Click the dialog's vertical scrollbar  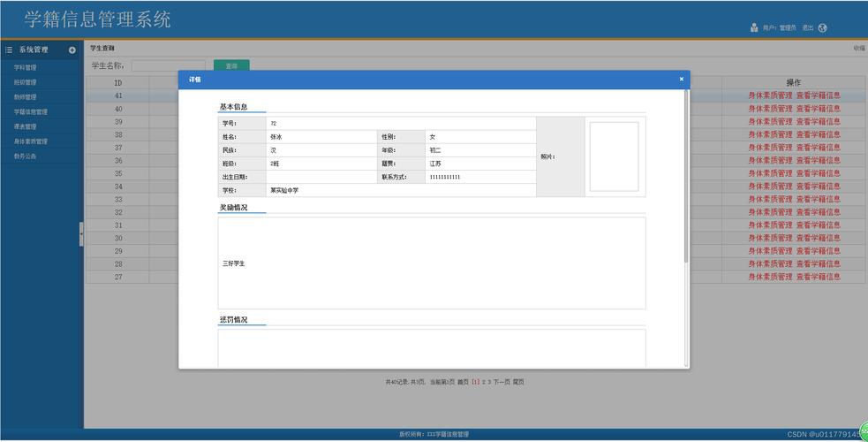pos(686,177)
